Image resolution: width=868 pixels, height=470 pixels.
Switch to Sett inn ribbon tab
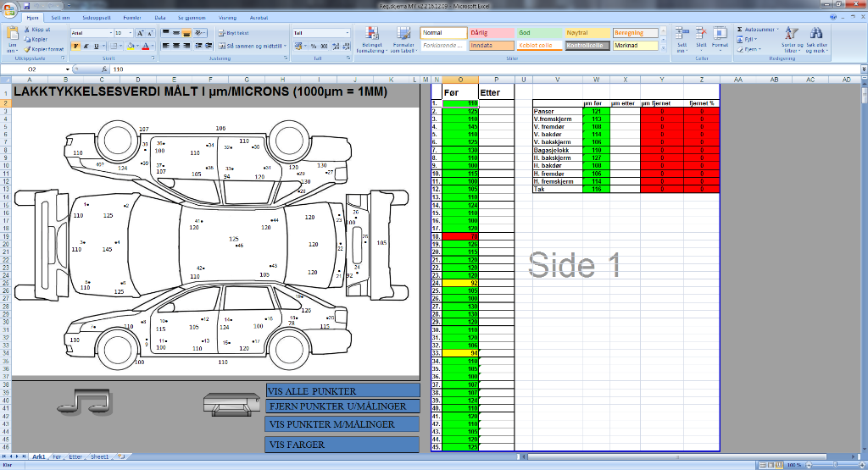tap(60, 18)
